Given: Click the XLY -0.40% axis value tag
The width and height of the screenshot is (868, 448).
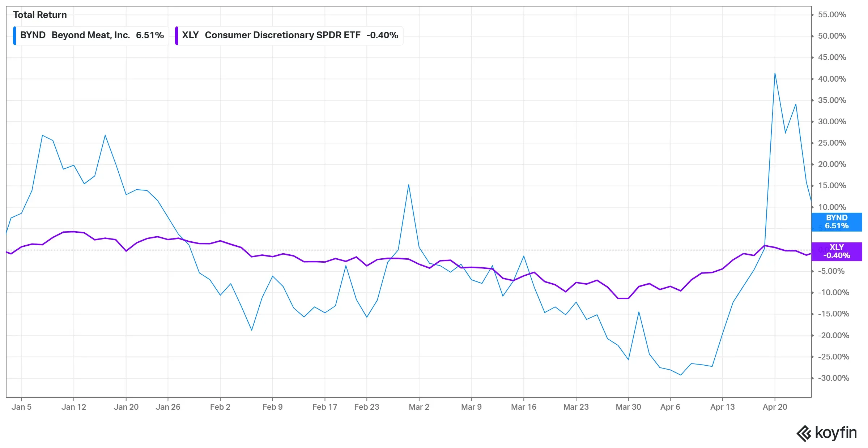Looking at the screenshot, I should 837,251.
